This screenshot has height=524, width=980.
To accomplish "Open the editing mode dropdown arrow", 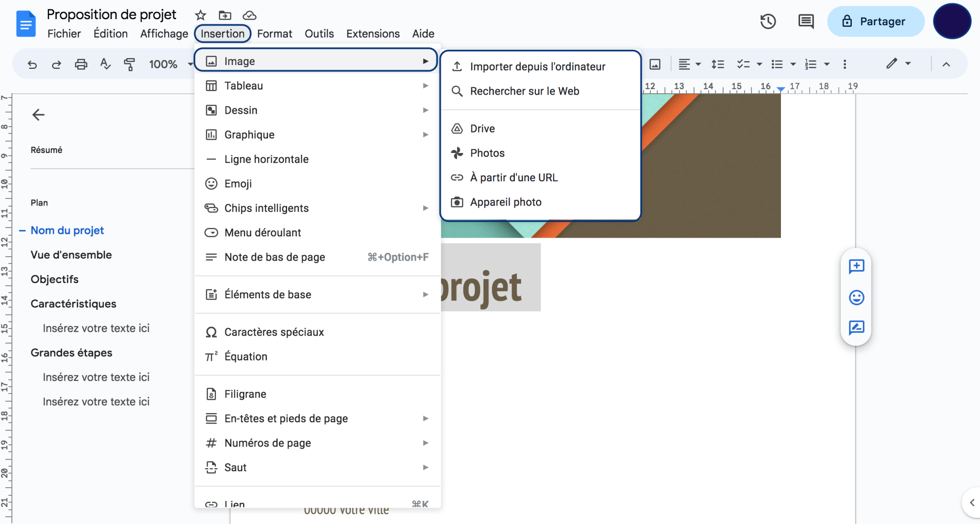I will pos(908,64).
